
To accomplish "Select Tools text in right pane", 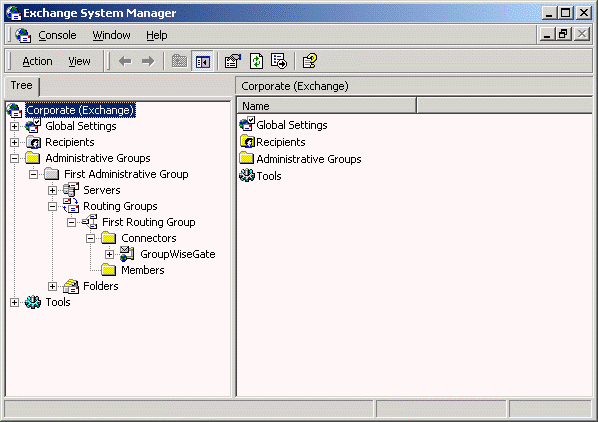I will coord(269,176).
